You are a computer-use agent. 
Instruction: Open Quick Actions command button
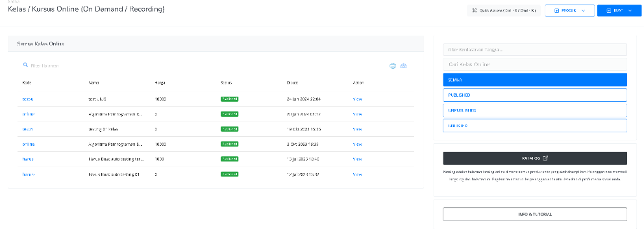[504, 10]
